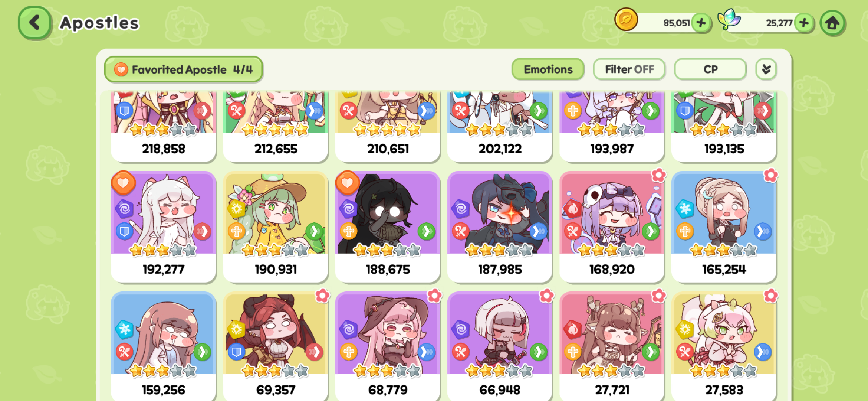
Task: Add gold coins with the plus button
Action: coord(701,23)
